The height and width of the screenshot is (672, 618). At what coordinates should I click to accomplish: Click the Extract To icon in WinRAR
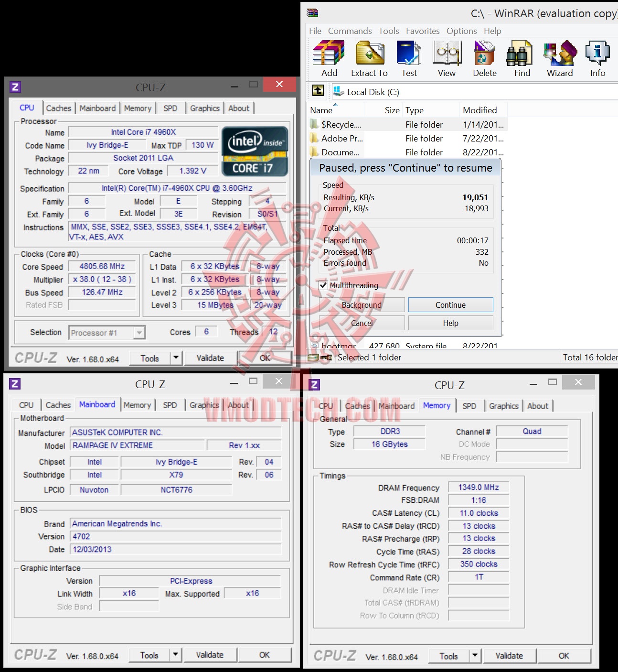pyautogui.click(x=370, y=53)
